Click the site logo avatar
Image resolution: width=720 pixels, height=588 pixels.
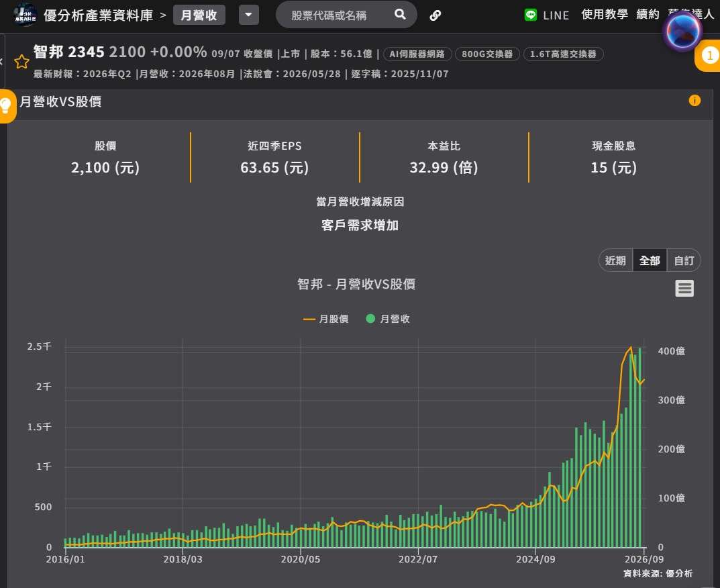pos(25,15)
